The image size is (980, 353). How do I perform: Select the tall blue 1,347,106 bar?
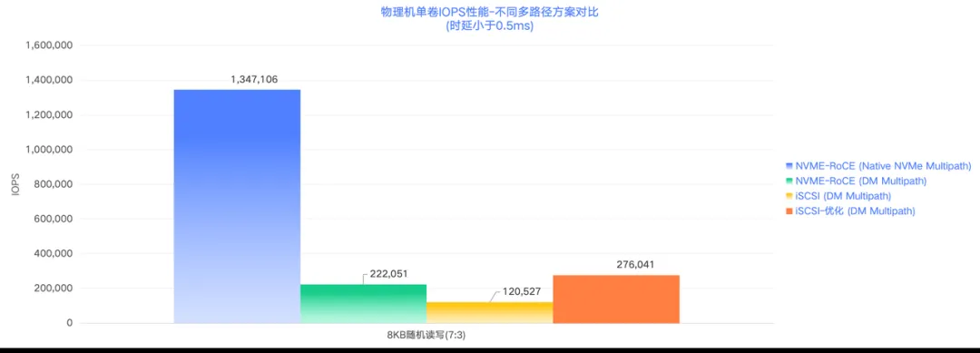point(237,206)
